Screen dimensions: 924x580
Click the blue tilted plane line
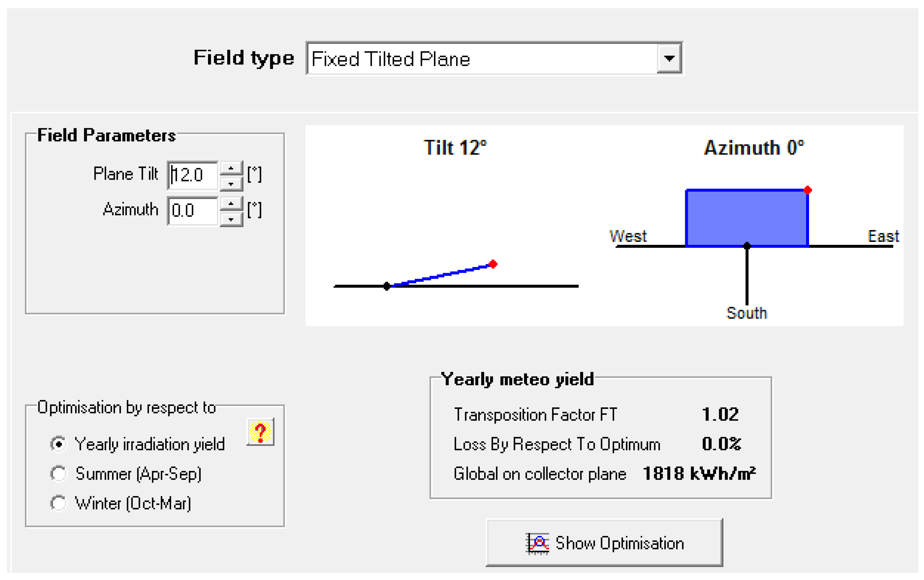click(441, 275)
